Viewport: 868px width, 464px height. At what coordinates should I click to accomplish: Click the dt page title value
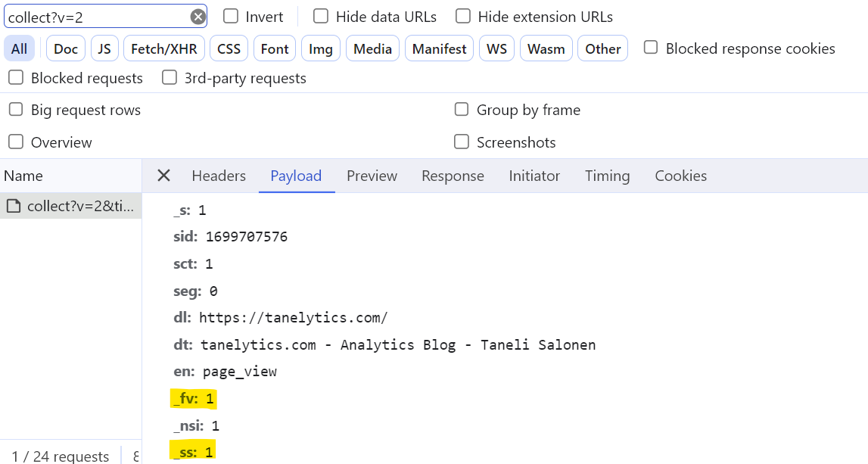point(398,345)
